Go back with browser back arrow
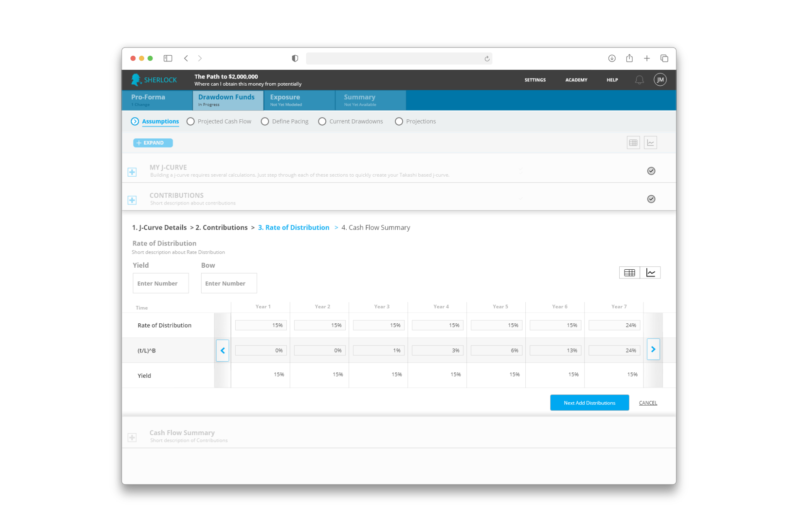This screenshot has height=532, width=798. click(186, 58)
